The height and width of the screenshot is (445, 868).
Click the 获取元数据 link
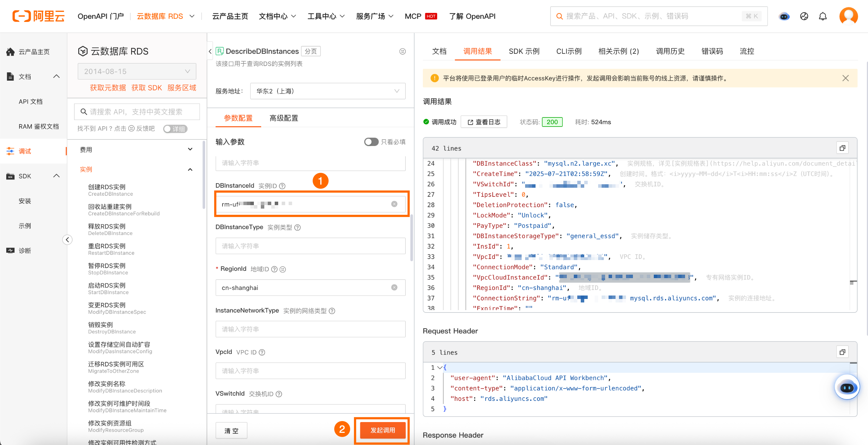point(108,88)
